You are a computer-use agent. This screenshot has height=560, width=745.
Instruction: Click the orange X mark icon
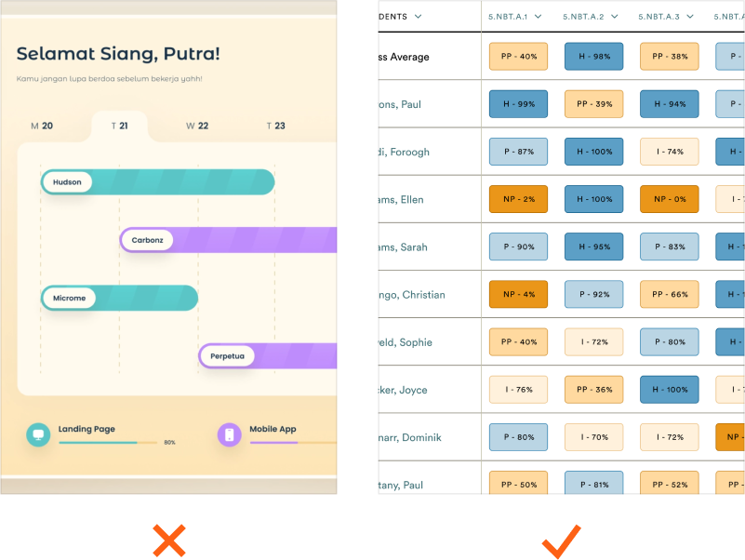[168, 540]
